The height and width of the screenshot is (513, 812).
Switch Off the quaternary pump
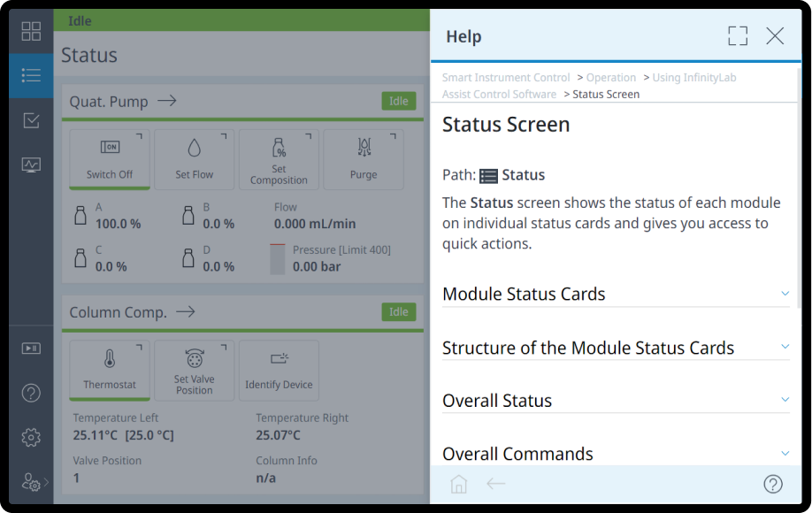coord(110,159)
